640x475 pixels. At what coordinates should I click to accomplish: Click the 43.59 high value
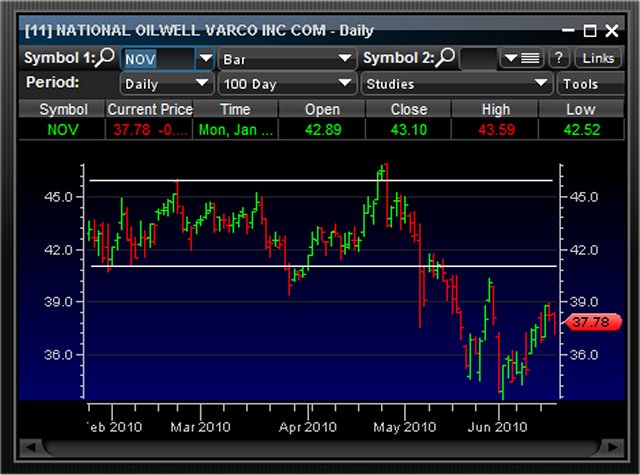[496, 130]
